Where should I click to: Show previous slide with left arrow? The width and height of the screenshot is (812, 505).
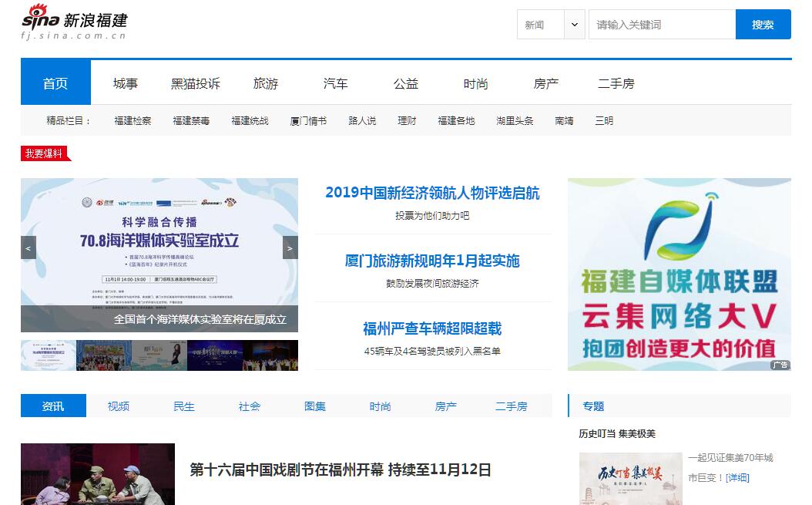(29, 247)
